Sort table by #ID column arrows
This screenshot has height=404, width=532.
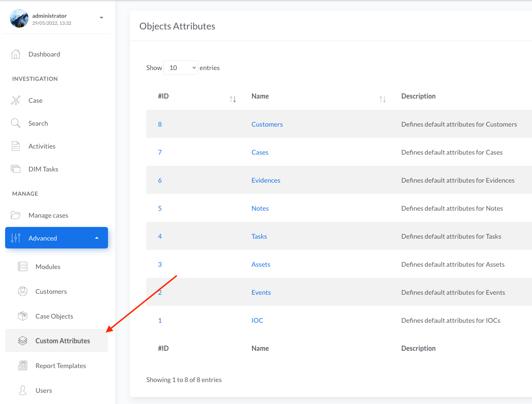[x=233, y=99]
